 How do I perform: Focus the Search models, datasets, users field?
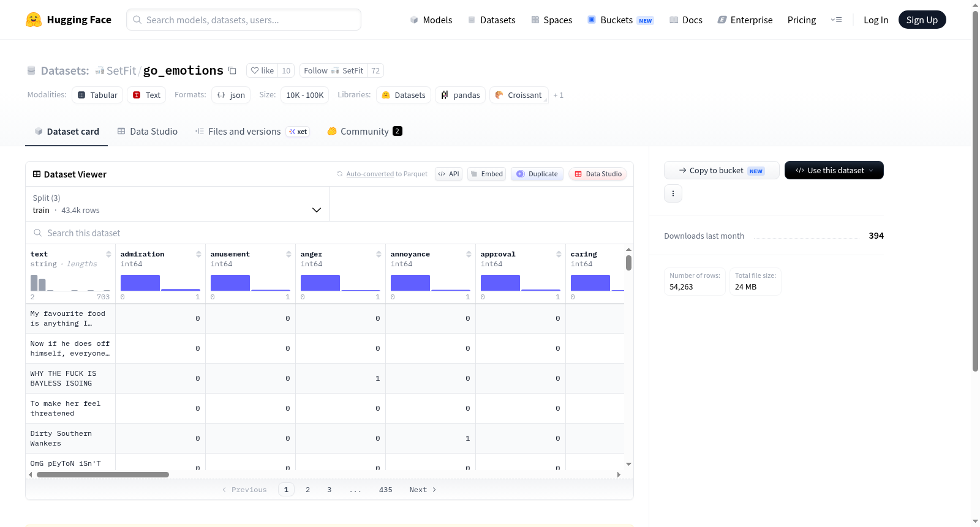pyautogui.click(x=244, y=20)
